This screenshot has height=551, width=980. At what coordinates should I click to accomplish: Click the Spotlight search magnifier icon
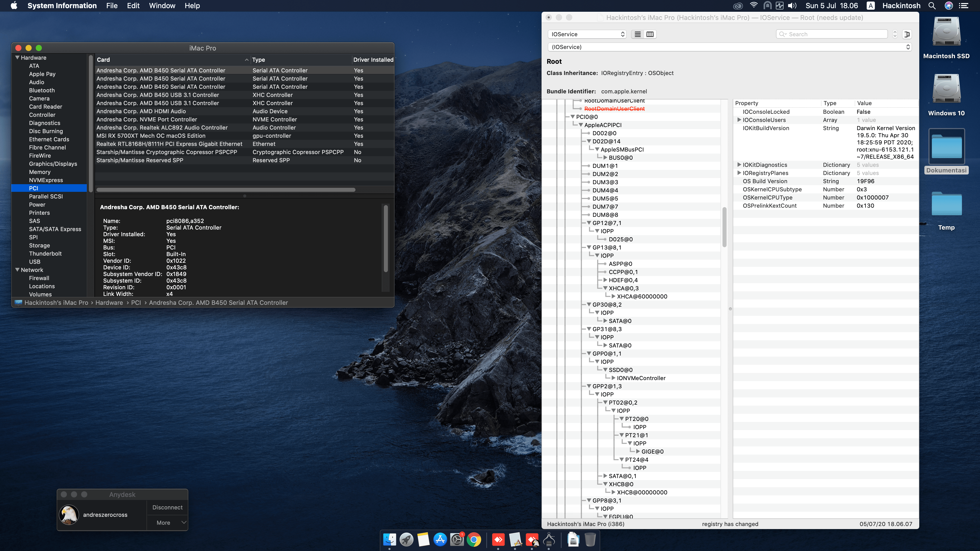932,6
